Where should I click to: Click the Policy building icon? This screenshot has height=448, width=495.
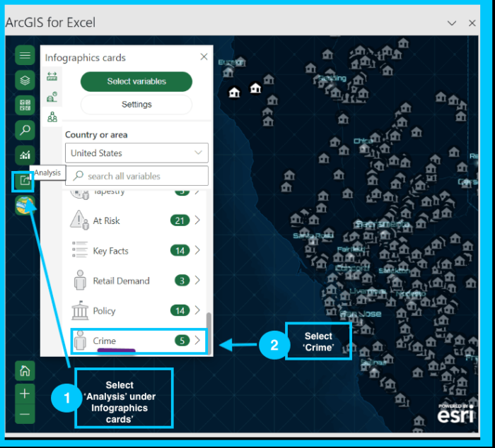[80, 310]
